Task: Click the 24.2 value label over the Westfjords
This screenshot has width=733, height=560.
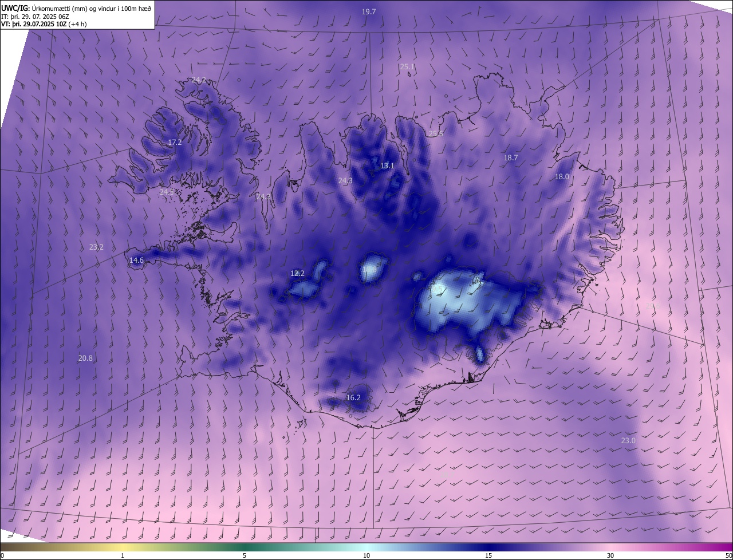Action: pos(199,80)
